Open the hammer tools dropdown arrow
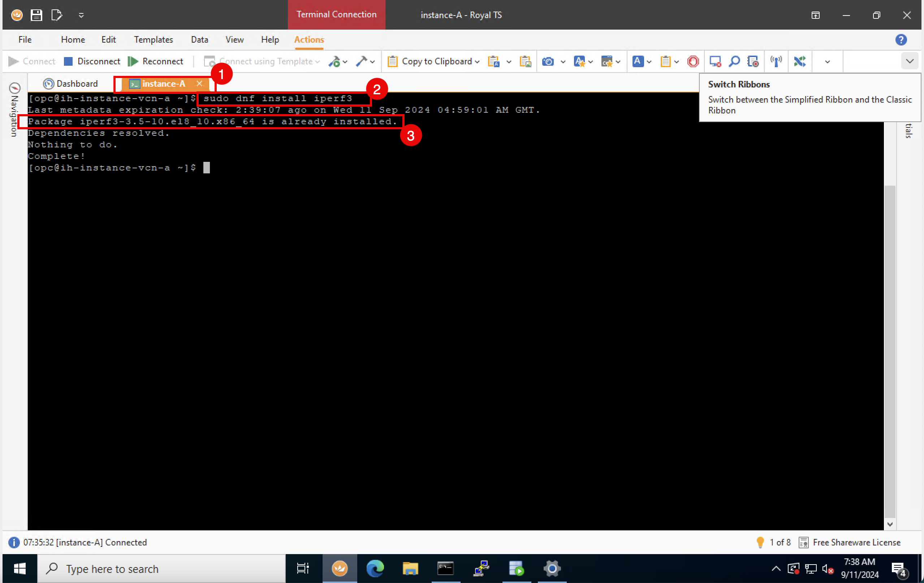Viewport: 924px width, 583px height. 372,62
